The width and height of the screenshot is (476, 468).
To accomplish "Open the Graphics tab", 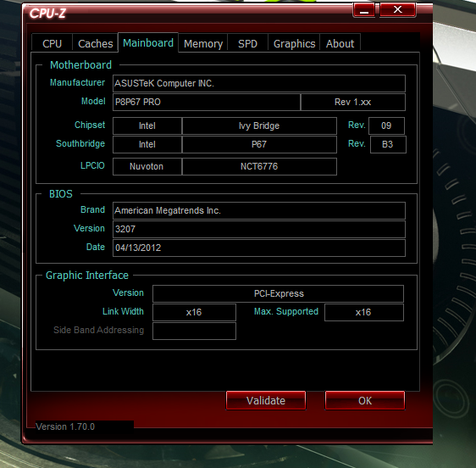I will (x=294, y=43).
